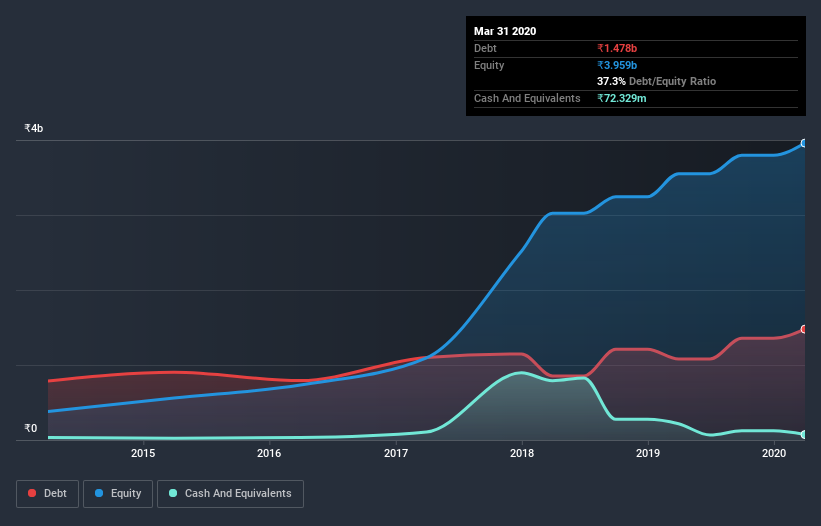The height and width of the screenshot is (526, 821).
Task: Click the ₹0 y-axis label
Action: pyautogui.click(x=31, y=428)
